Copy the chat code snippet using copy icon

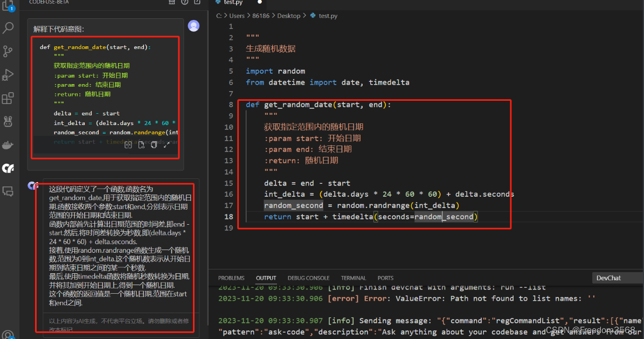point(153,144)
